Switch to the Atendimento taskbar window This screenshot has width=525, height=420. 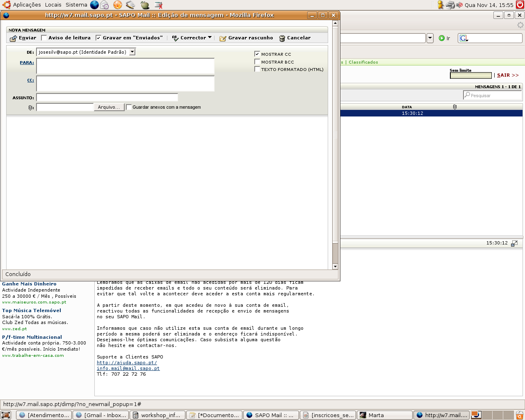click(x=44, y=415)
